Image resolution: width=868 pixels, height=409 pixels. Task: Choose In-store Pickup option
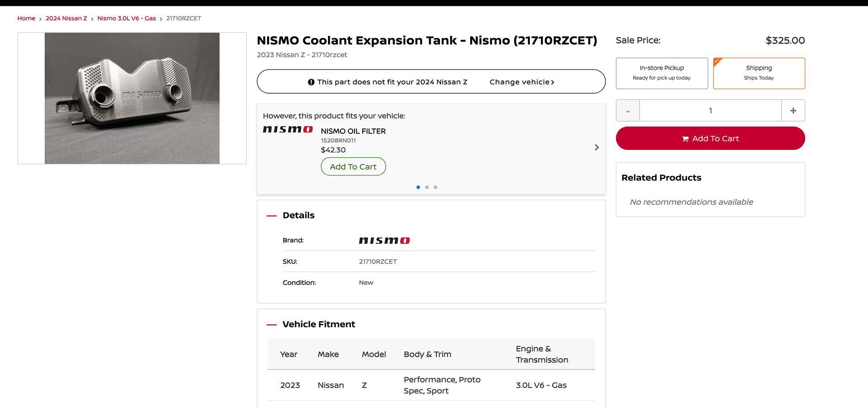662,73
